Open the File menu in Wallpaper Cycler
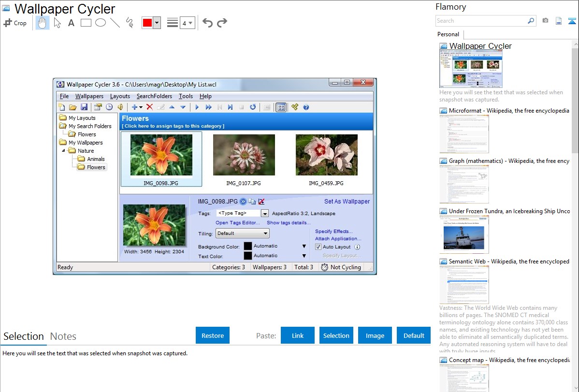Screen dimensions: 579x392 point(64,96)
